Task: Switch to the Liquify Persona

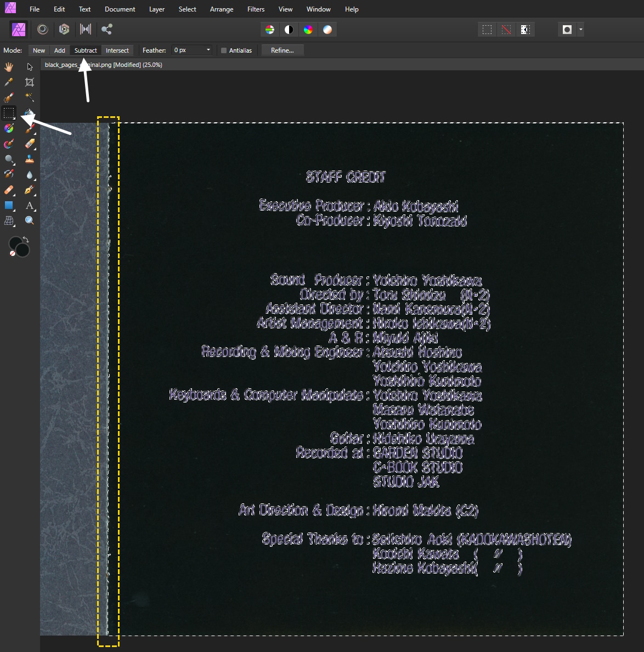Action: click(43, 30)
